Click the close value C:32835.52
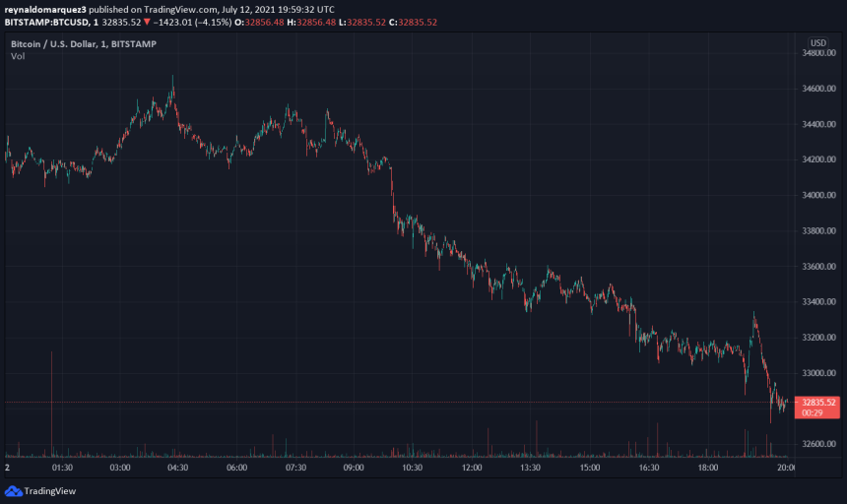Viewport: 847px width, 504px height. point(414,22)
